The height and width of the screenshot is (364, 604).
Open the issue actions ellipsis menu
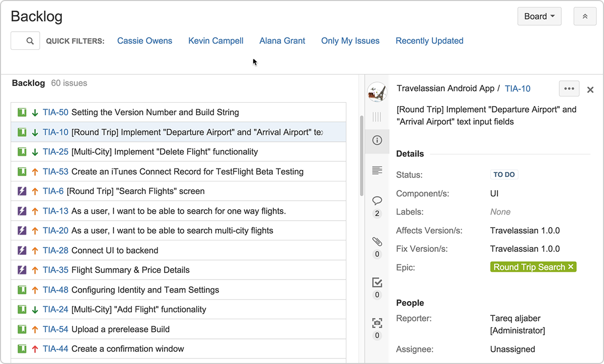coord(569,88)
